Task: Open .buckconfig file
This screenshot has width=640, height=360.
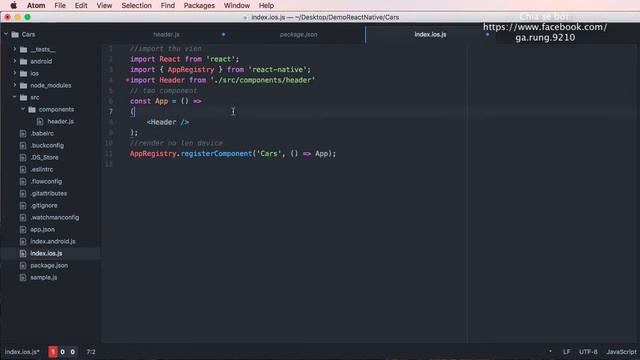Action: [47, 145]
